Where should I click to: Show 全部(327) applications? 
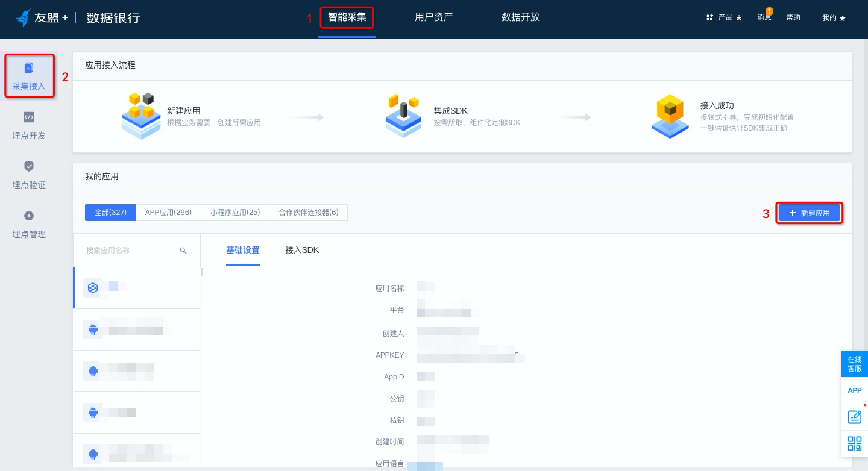coord(111,213)
